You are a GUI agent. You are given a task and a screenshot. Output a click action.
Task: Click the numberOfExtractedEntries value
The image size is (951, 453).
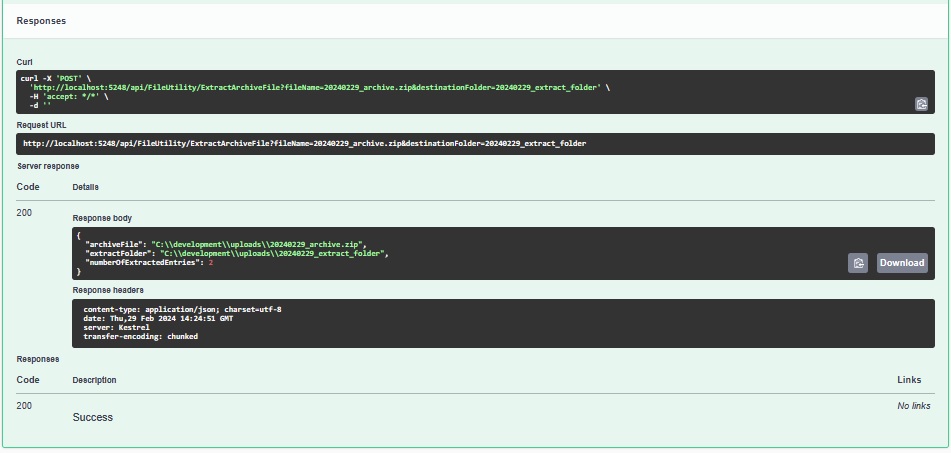[210, 263]
